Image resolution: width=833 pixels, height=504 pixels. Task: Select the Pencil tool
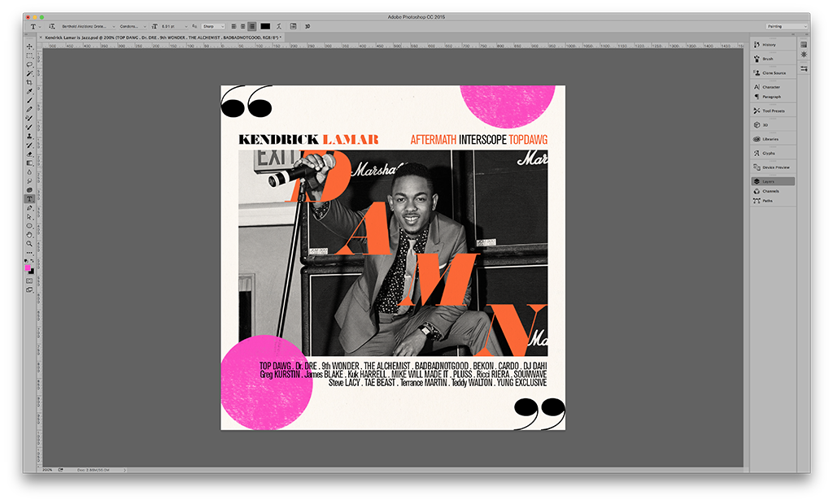pos(30,110)
